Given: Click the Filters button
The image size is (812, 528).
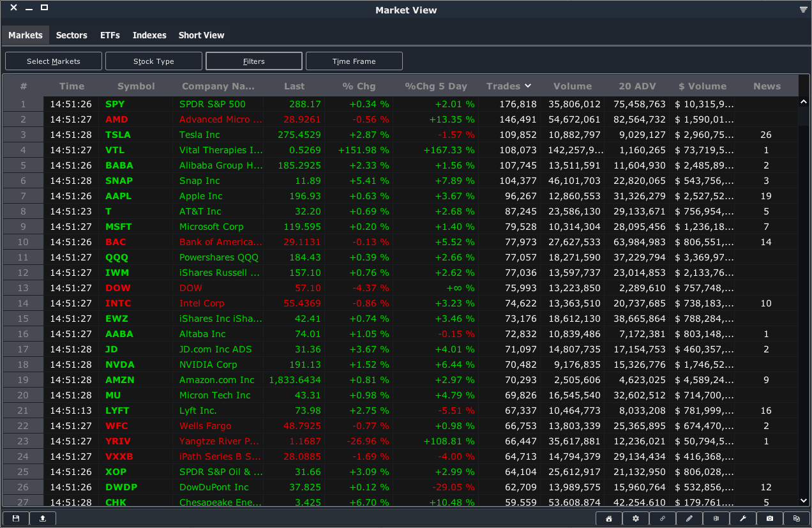Looking at the screenshot, I should (254, 61).
